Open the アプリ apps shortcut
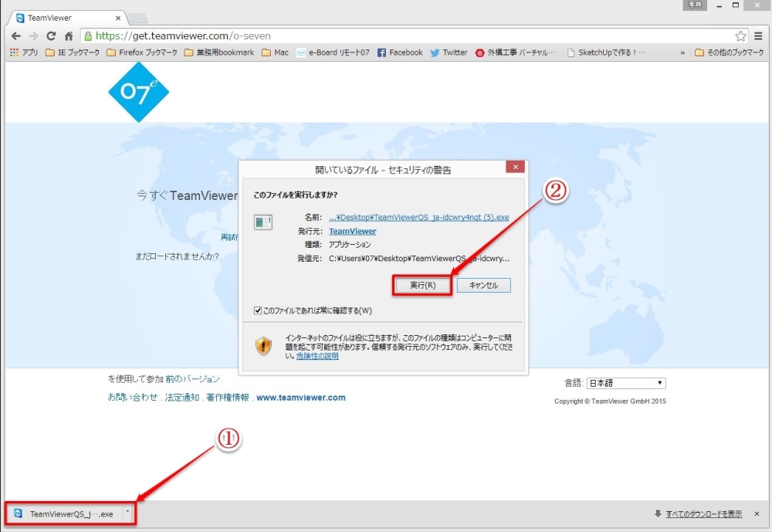Screen dimensions: 772x532 24,53
